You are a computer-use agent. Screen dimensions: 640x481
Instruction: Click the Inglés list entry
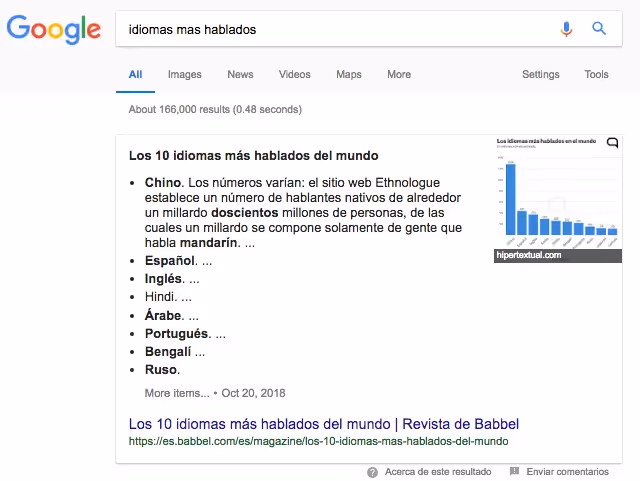tap(172, 279)
